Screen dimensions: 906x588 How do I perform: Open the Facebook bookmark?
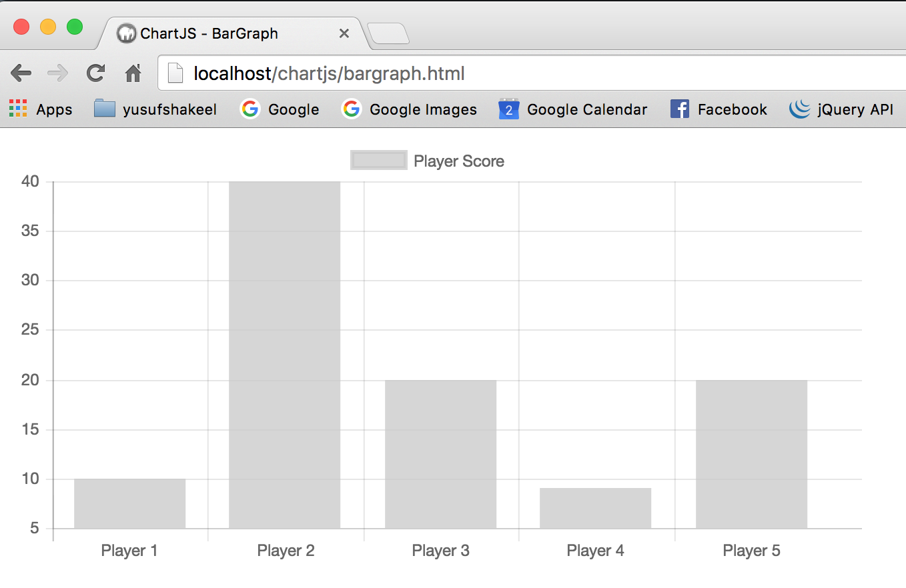point(719,109)
